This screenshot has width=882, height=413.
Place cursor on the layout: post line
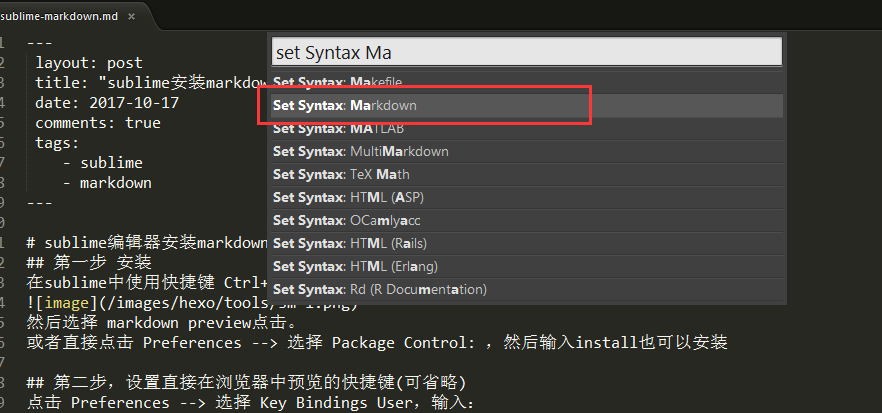click(89, 63)
